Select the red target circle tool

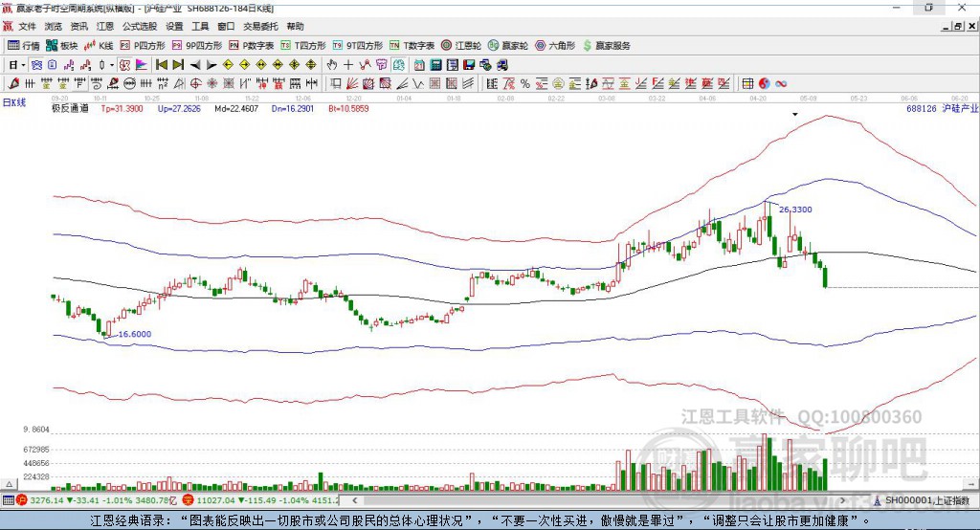[x=195, y=84]
